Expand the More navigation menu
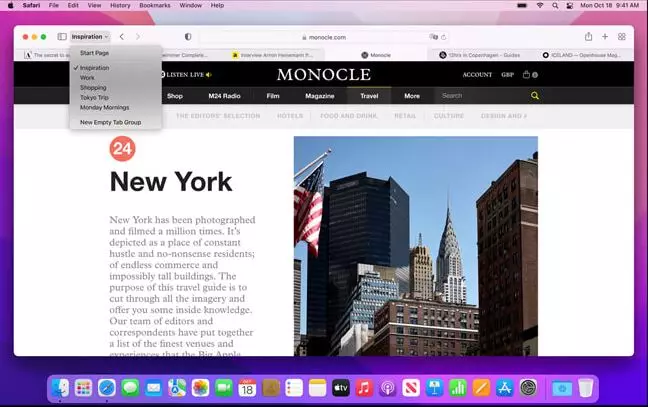This screenshot has height=407, width=648. (412, 96)
